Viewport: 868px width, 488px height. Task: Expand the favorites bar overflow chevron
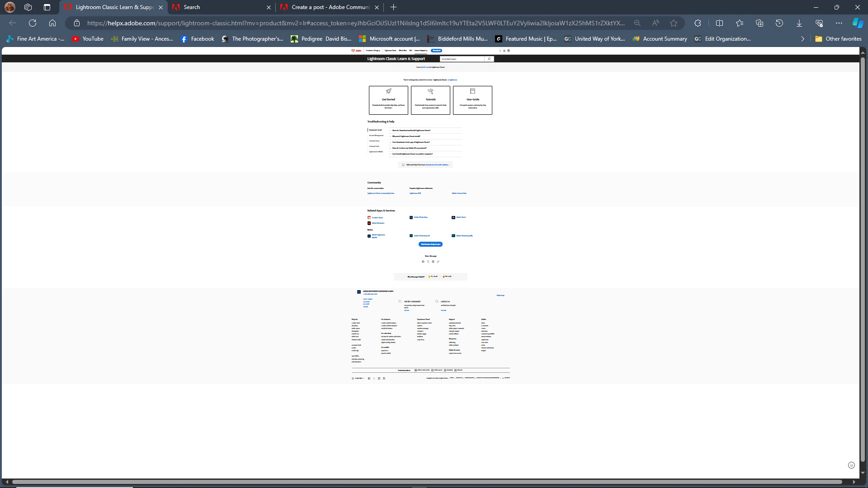(802, 39)
